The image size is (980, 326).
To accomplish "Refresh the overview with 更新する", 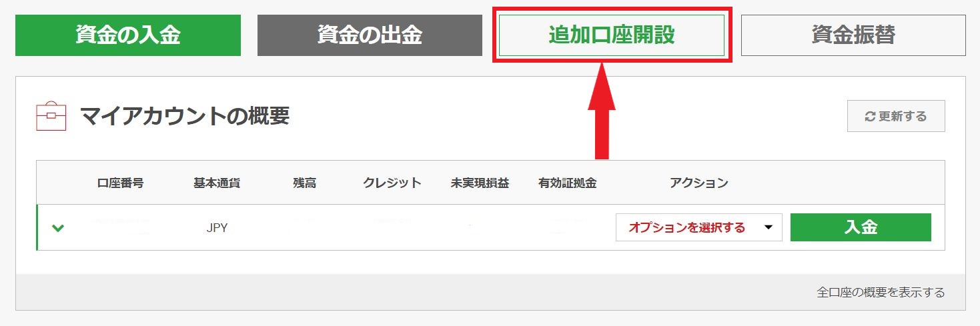I will click(896, 117).
